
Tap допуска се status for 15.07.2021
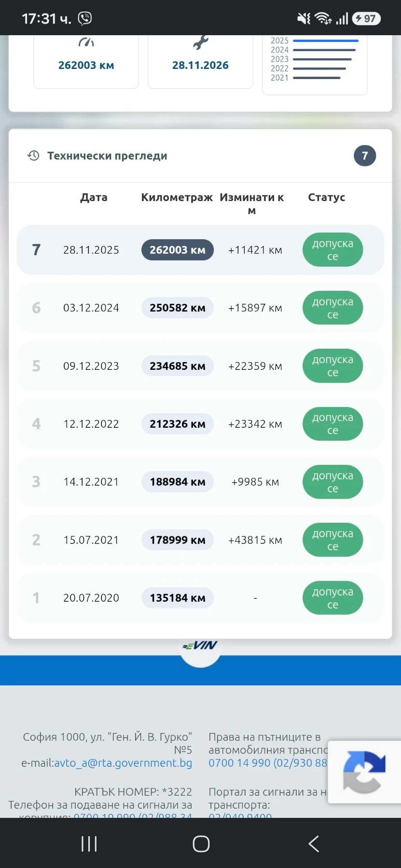332,540
